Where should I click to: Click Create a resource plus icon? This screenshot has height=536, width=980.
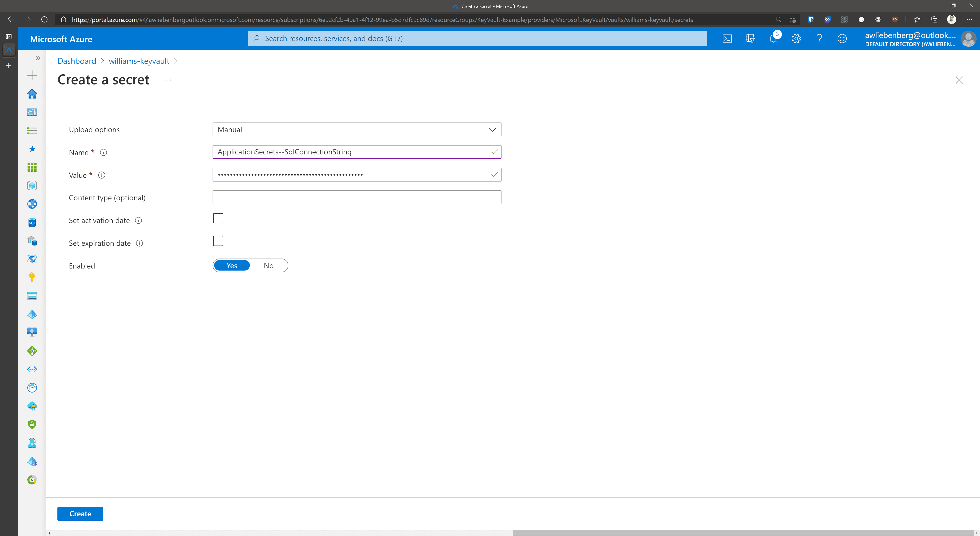(x=32, y=75)
